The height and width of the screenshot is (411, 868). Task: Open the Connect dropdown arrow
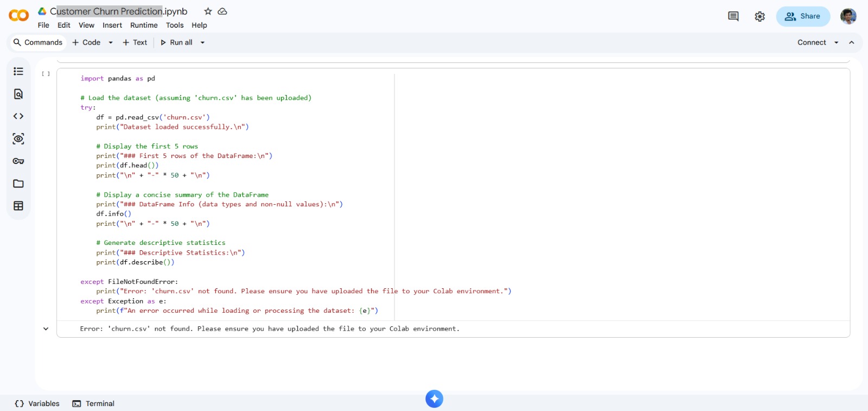(837, 42)
